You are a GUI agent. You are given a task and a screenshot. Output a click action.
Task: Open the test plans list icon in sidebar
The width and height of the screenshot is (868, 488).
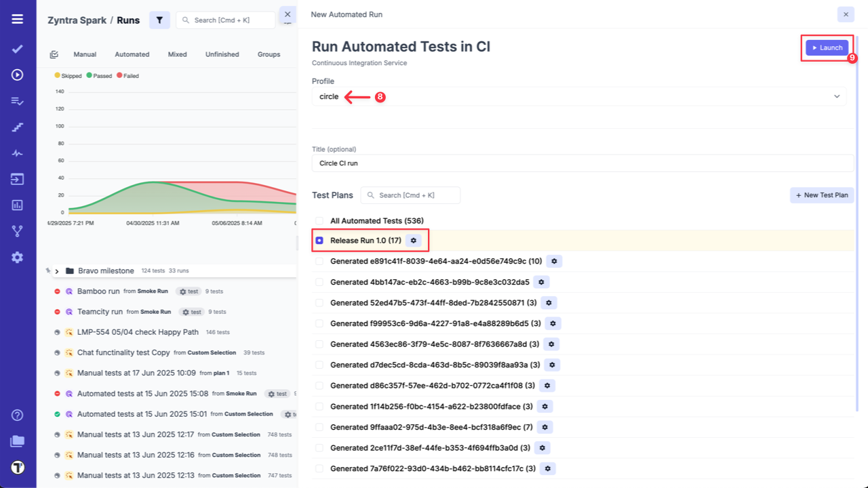[x=17, y=100]
